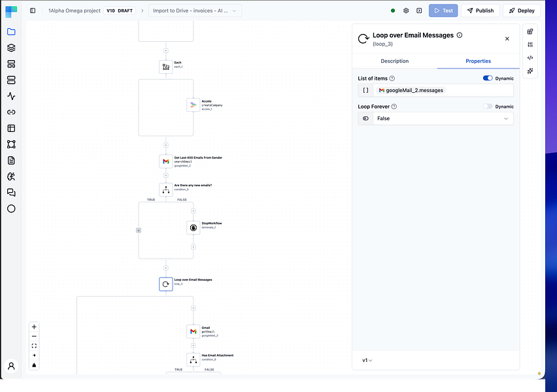
Task: Open the chat bubbles icon in sidebar
Action: [11, 193]
